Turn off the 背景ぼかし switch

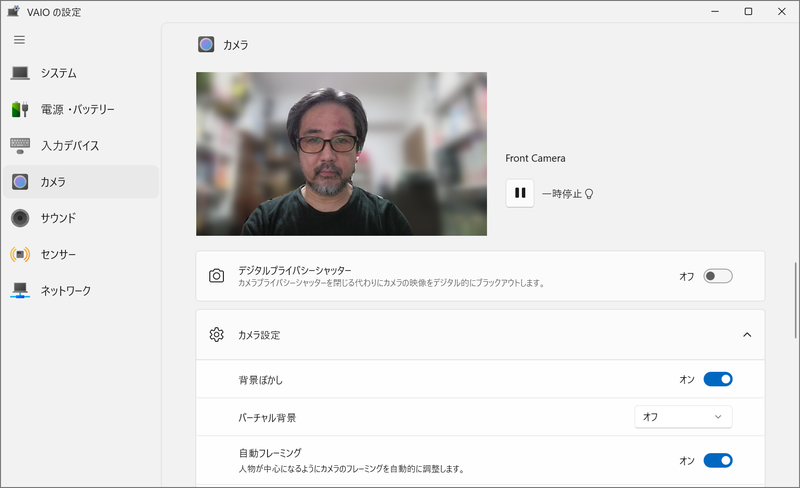(718, 379)
